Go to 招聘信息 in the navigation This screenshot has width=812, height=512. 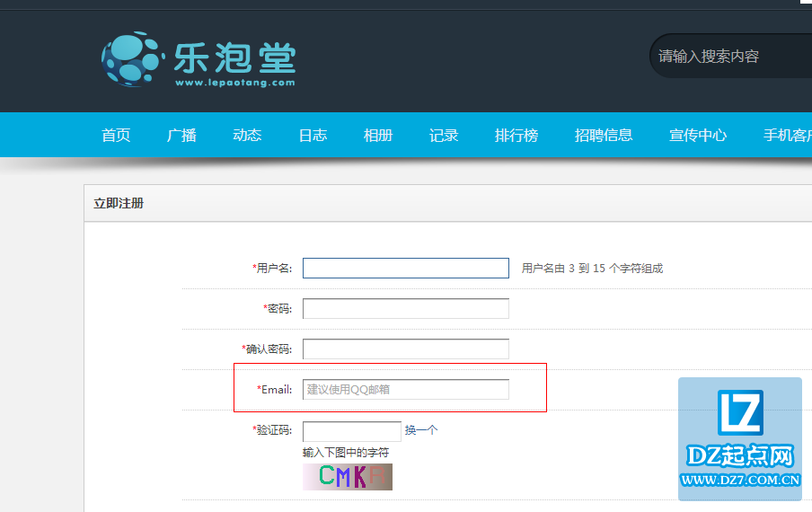[x=604, y=136]
